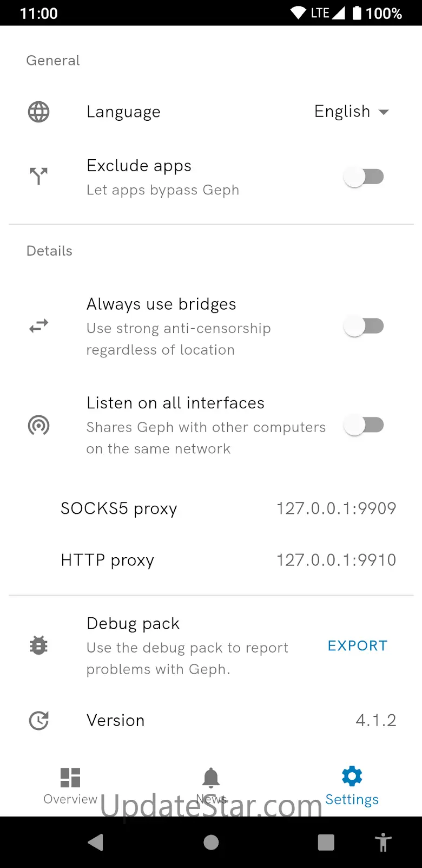The image size is (422, 868).
Task: Tap the Android back navigation button
Action: 96,843
